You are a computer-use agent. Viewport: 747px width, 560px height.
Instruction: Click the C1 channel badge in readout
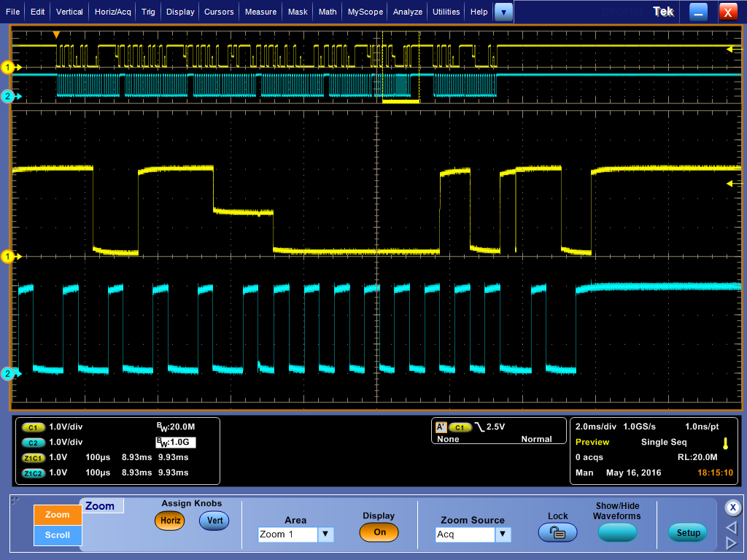[x=33, y=427]
